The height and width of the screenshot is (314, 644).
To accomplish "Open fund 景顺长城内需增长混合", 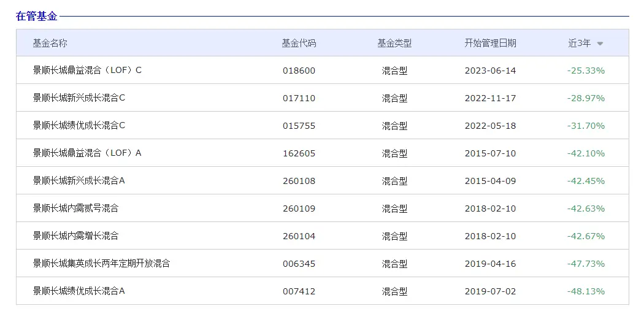I will [75, 235].
